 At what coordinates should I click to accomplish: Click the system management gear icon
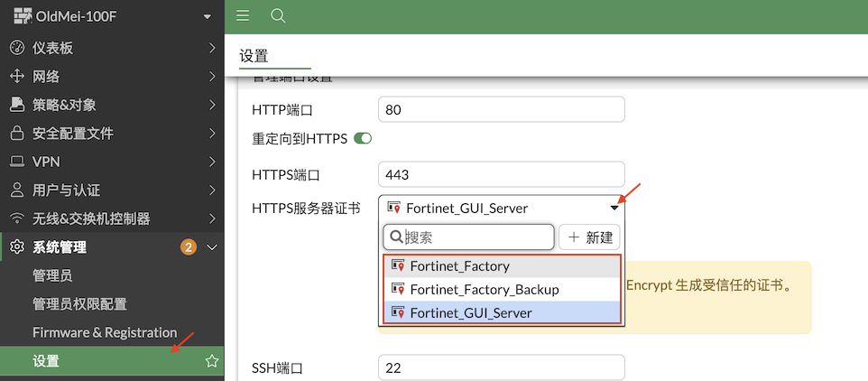[18, 247]
